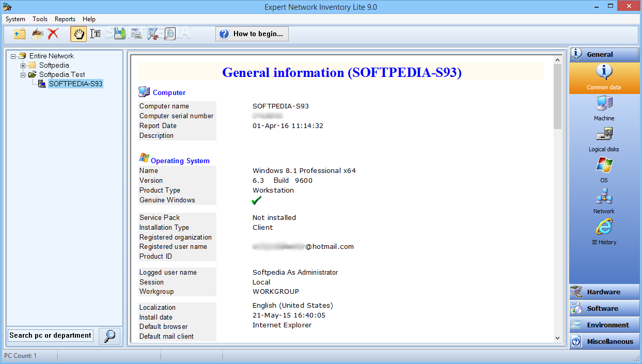
Task: Click the Workstation product type value
Action: [273, 190]
